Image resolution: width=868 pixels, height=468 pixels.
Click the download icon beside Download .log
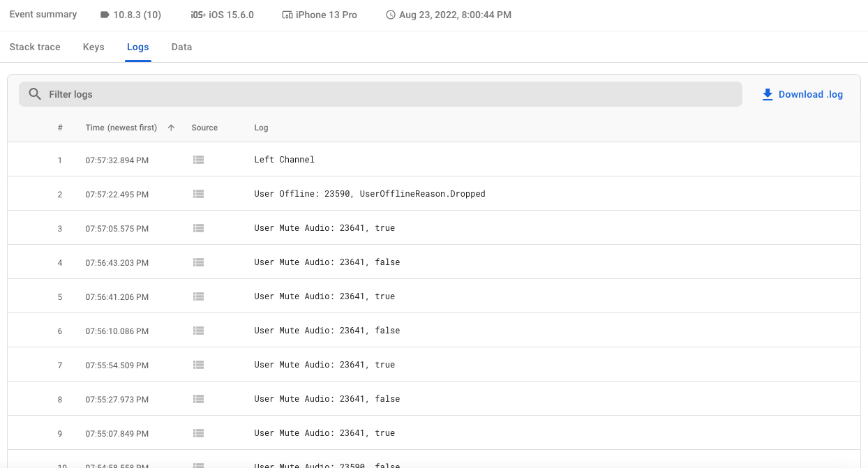click(768, 93)
